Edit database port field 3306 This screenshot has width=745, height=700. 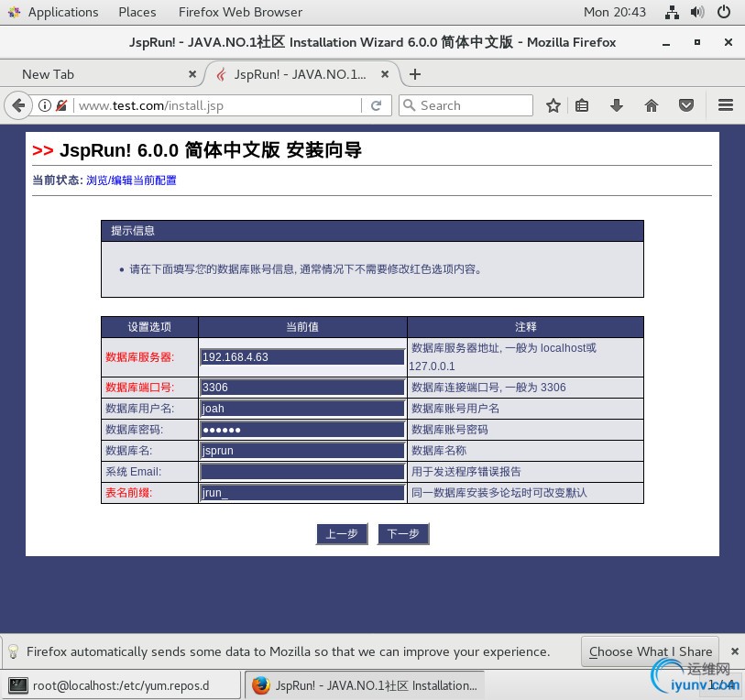[302, 388]
